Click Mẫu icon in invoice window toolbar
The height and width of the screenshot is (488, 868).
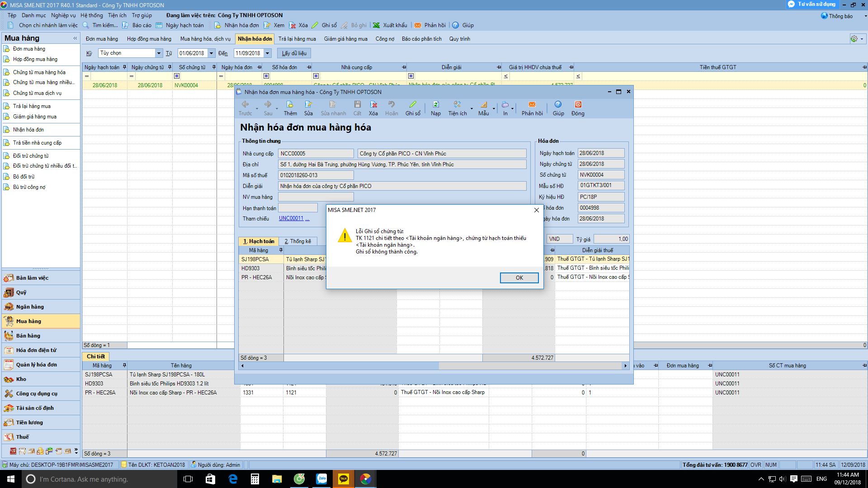[x=484, y=108]
